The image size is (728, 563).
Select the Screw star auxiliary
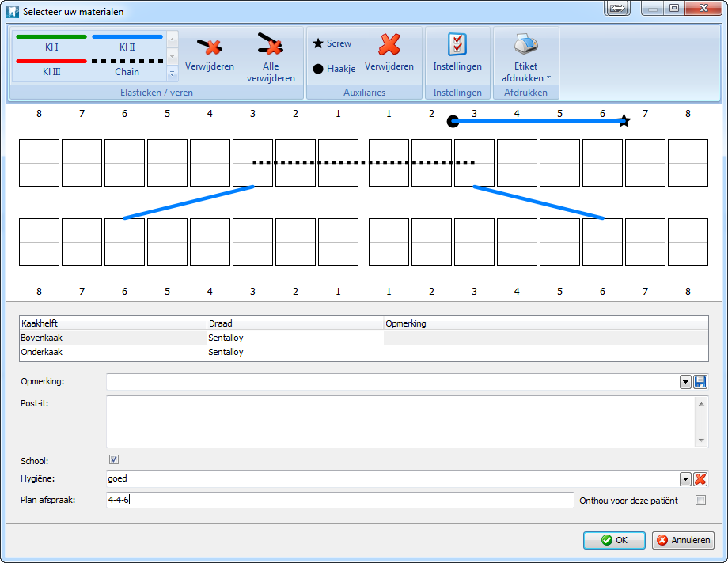(x=332, y=43)
